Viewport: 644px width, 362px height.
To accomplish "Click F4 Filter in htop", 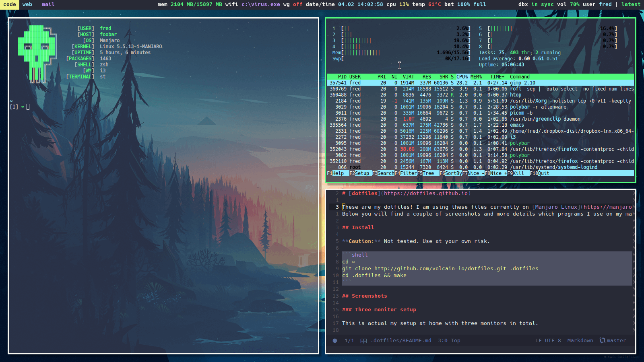I will point(406,173).
